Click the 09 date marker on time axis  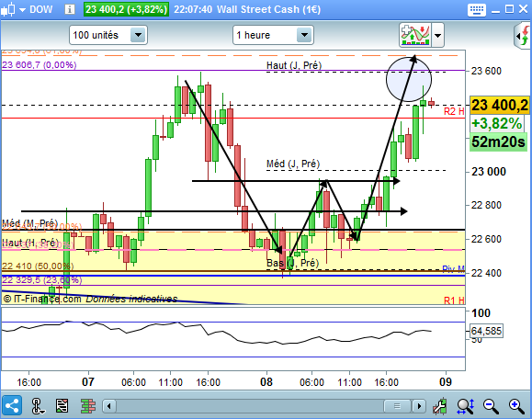[446, 382]
